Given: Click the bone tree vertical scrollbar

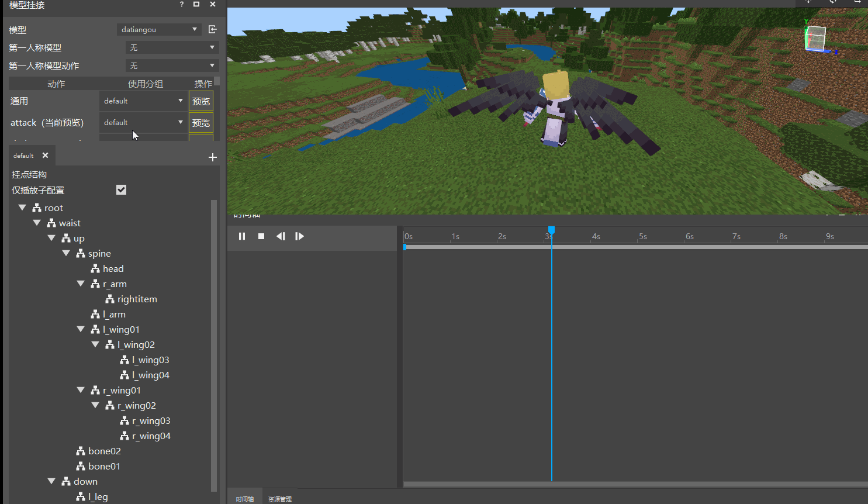Looking at the screenshot, I should tap(214, 345).
